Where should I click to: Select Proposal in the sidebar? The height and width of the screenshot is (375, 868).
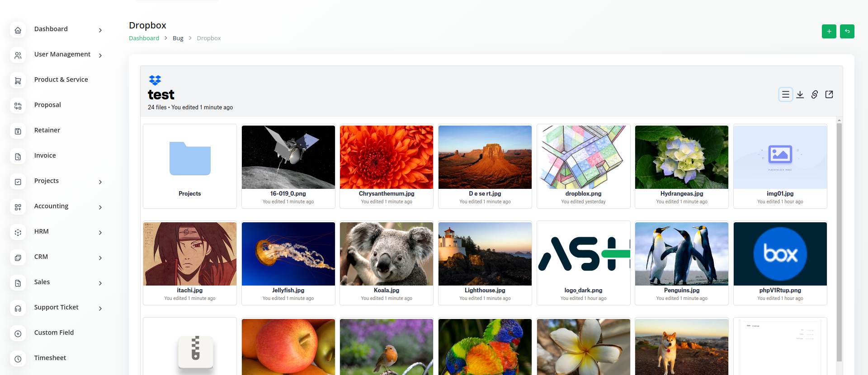coord(47,105)
